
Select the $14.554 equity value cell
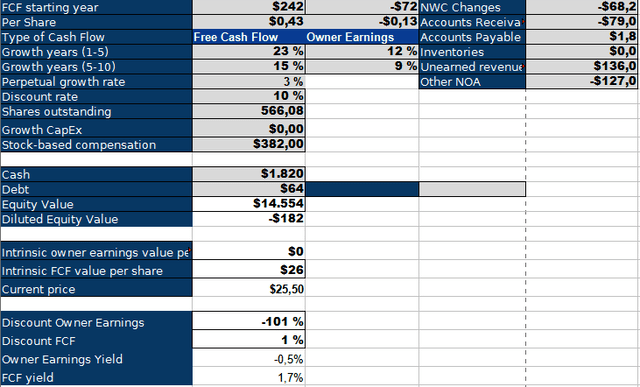(249, 204)
